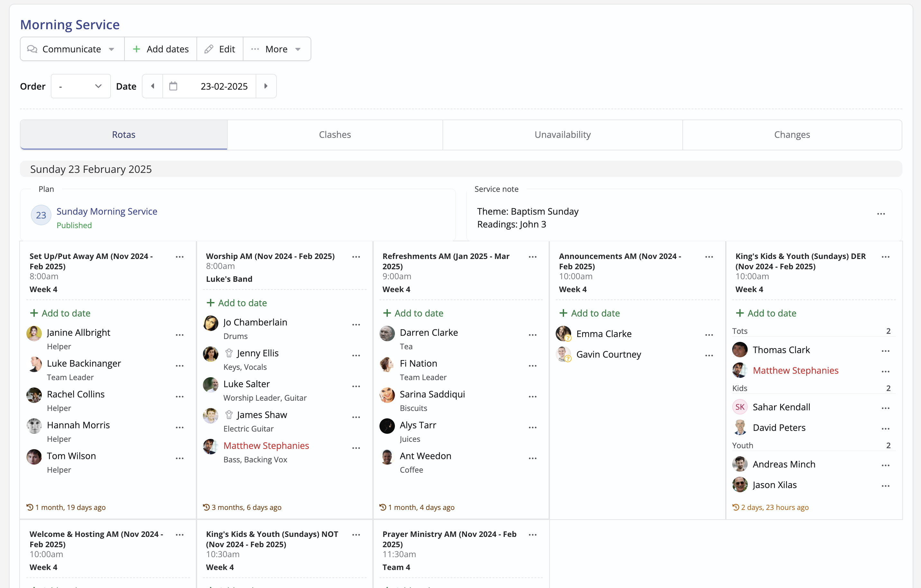Open options menu for Andreas Minch
The image size is (921, 588).
point(885,465)
